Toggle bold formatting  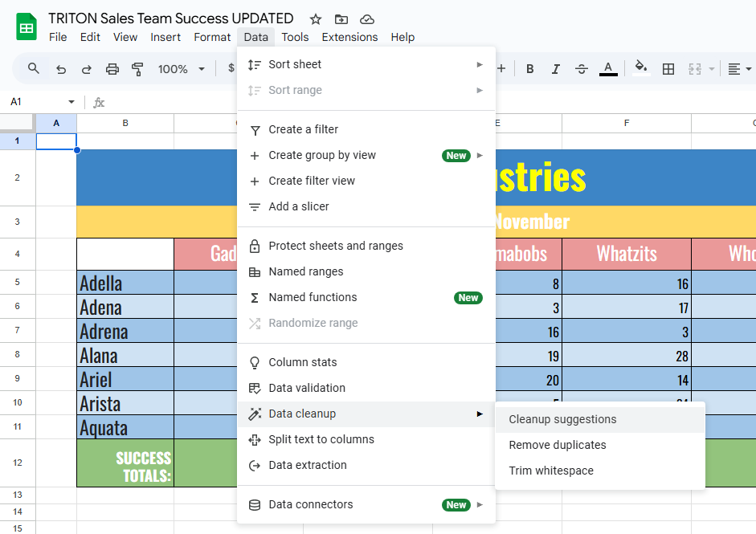530,69
